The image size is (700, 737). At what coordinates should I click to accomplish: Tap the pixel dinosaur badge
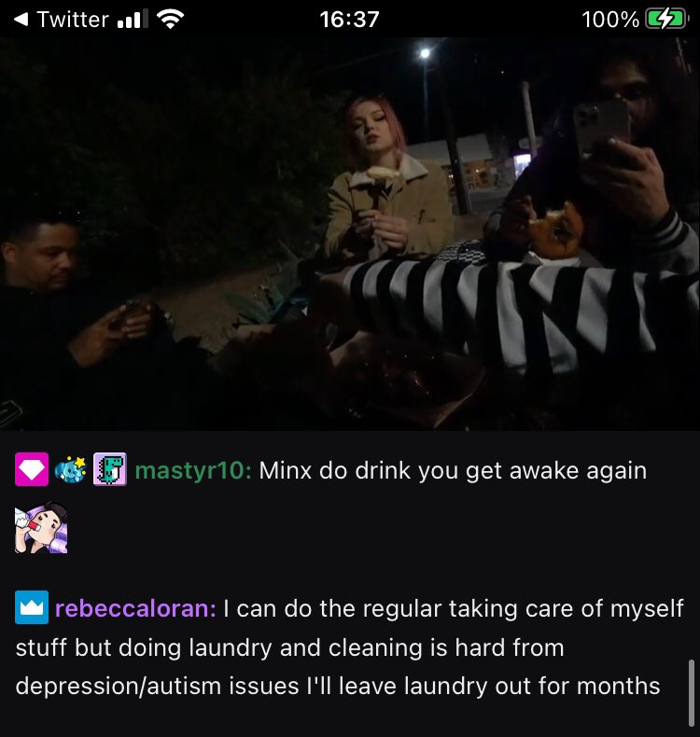(110, 469)
